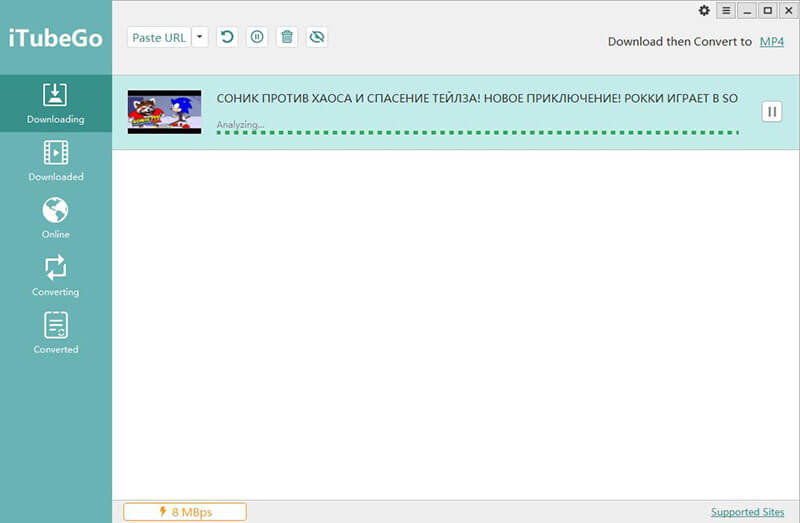Resume all downloads with circular arrow icon
Viewport: 800px width, 523px height.
pos(227,37)
